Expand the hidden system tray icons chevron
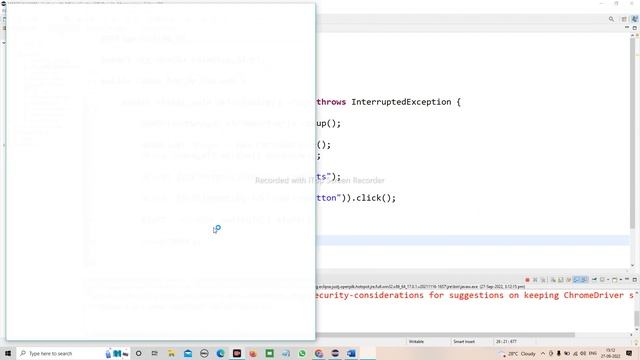The height and width of the screenshot is (360, 640). pyautogui.click(x=543, y=353)
